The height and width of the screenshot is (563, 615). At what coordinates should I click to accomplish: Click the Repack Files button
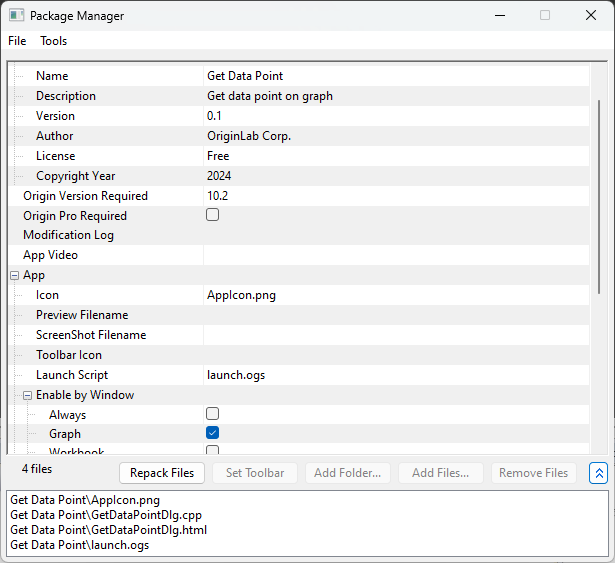tap(162, 473)
